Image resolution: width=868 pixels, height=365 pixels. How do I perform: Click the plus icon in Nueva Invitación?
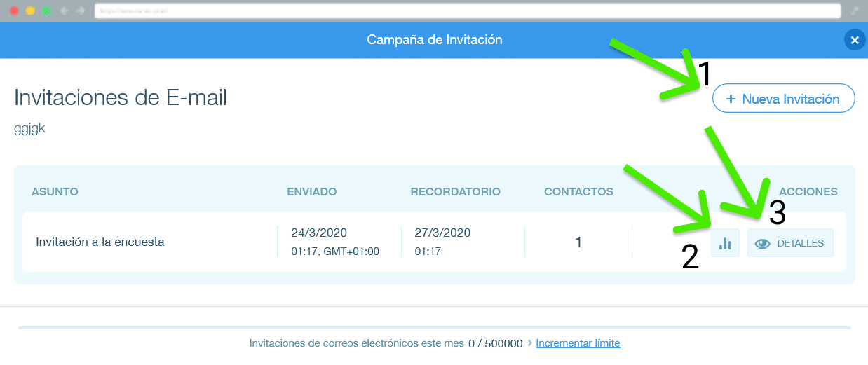[x=730, y=99]
